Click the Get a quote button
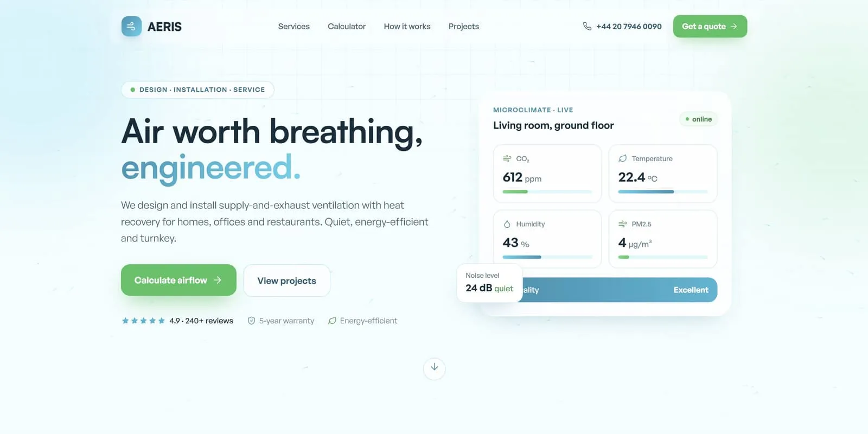The width and height of the screenshot is (868, 434). click(710, 26)
